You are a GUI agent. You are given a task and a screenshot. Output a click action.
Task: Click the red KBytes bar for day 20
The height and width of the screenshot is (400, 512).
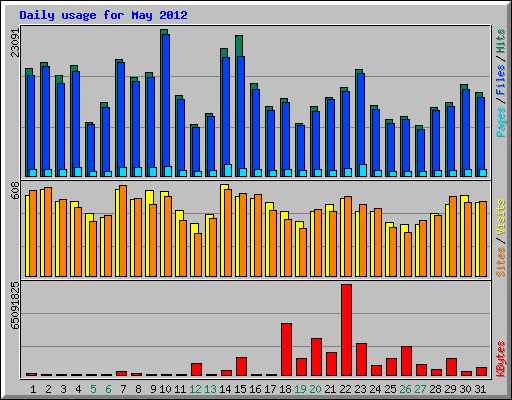pos(316,357)
